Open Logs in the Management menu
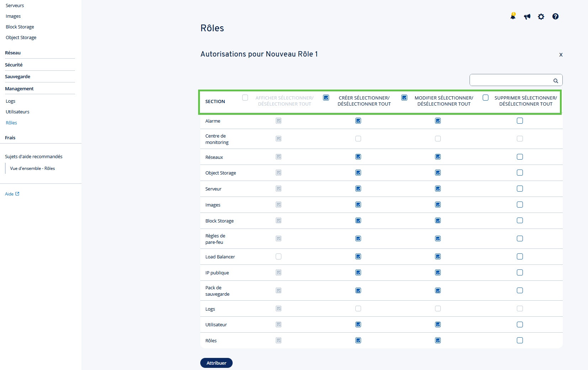This screenshot has width=588, height=370. point(10,101)
